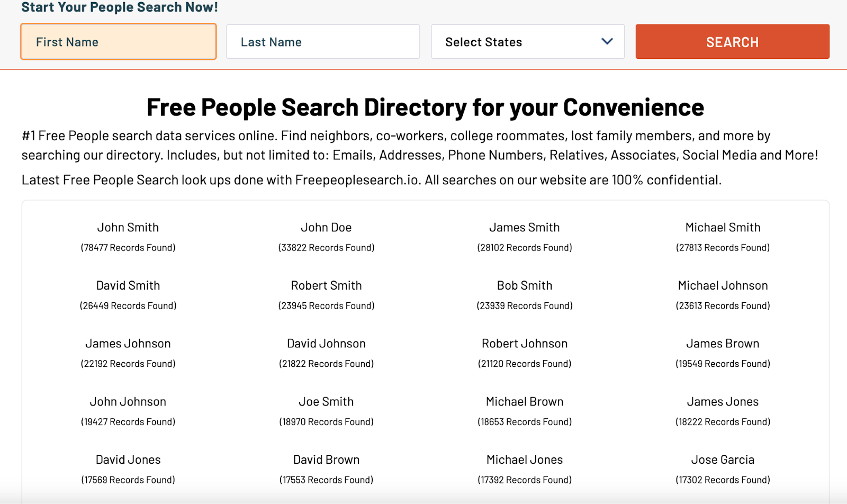847x504 pixels.
Task: Open the Select States dropdown
Action: 527,42
